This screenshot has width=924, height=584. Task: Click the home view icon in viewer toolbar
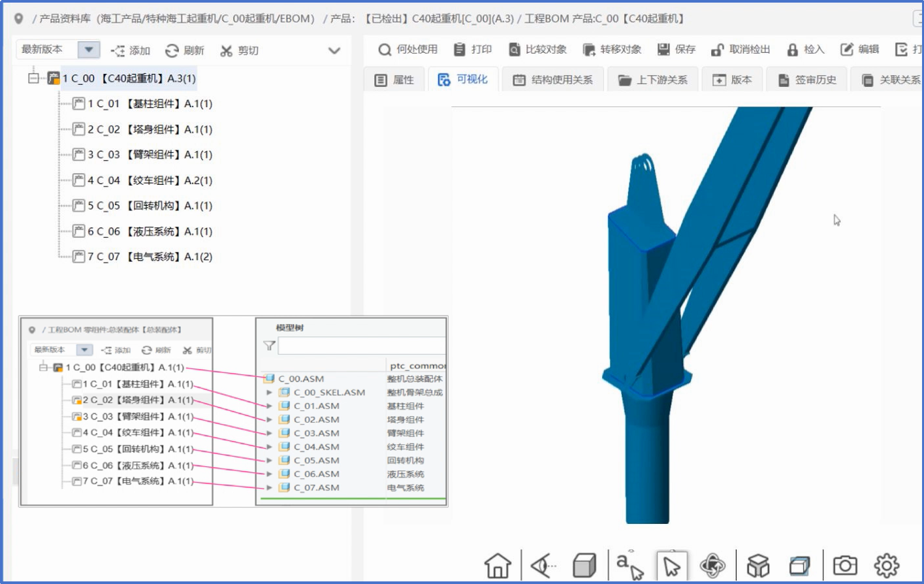click(x=498, y=565)
